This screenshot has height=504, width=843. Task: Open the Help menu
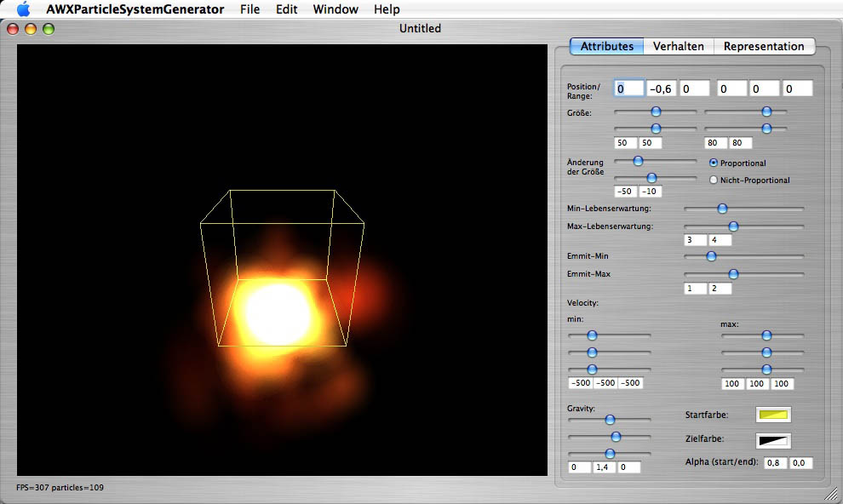pyautogui.click(x=387, y=9)
